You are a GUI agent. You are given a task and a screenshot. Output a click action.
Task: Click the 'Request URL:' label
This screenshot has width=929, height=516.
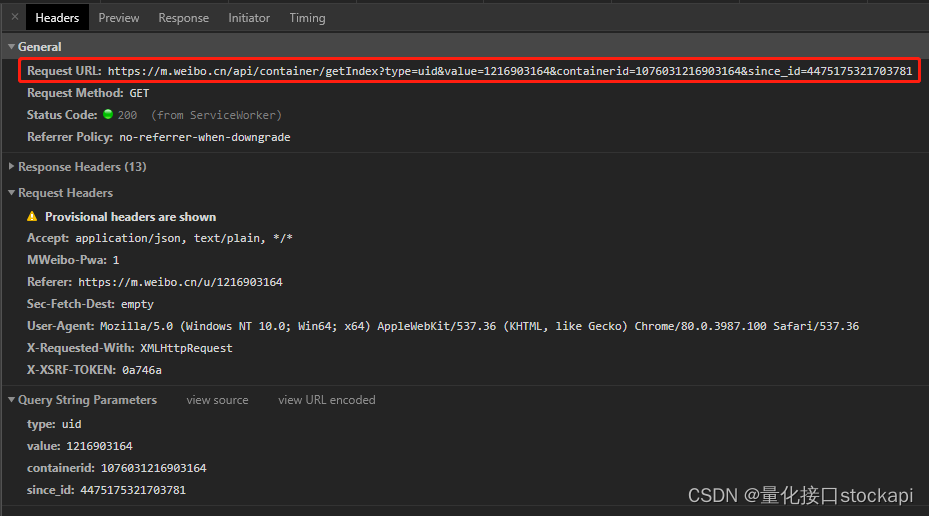64,71
